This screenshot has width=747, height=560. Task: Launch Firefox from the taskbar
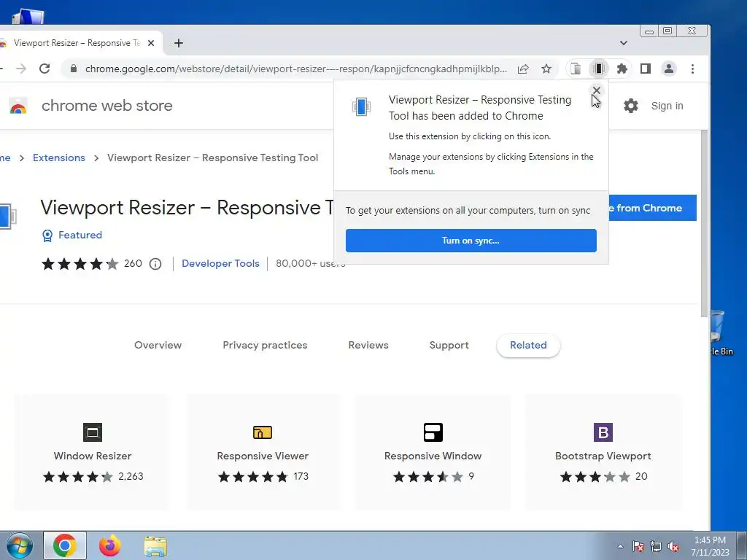pos(110,545)
